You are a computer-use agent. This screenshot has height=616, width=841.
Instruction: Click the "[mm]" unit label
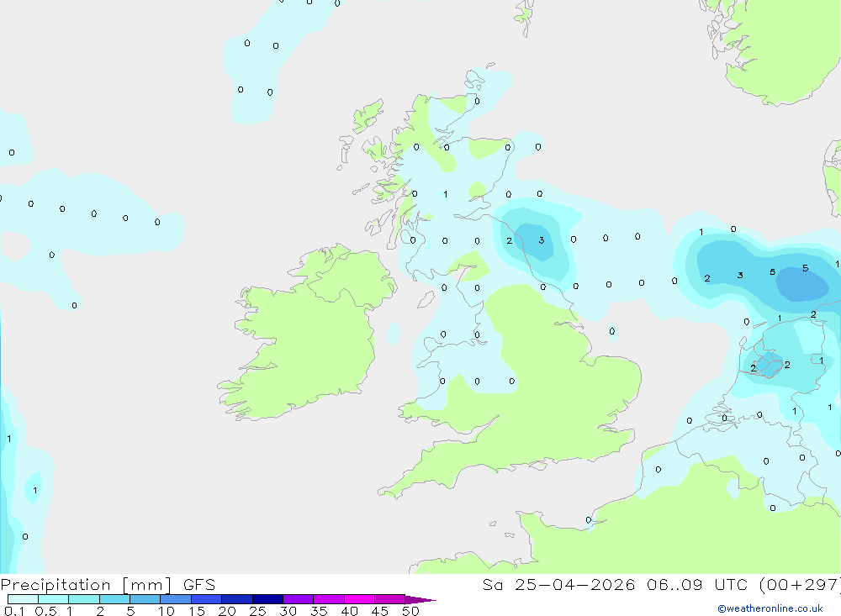[x=147, y=585]
